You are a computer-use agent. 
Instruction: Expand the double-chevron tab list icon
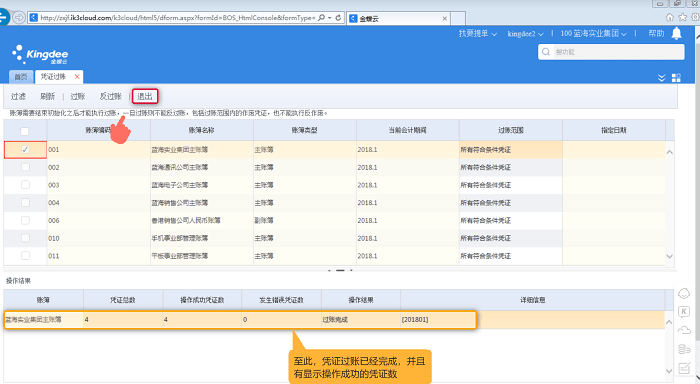(662, 78)
